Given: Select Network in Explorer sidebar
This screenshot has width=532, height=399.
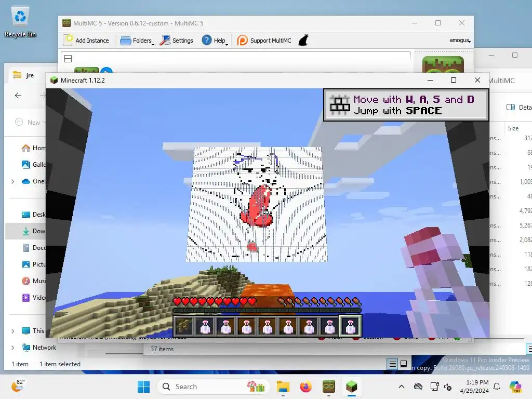Looking at the screenshot, I should click(x=38, y=348).
